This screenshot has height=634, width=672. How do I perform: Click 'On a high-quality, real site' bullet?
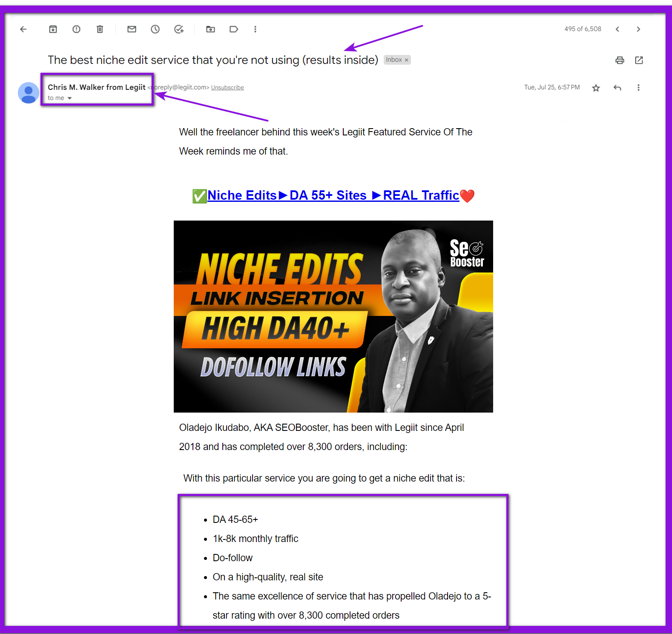point(268,577)
